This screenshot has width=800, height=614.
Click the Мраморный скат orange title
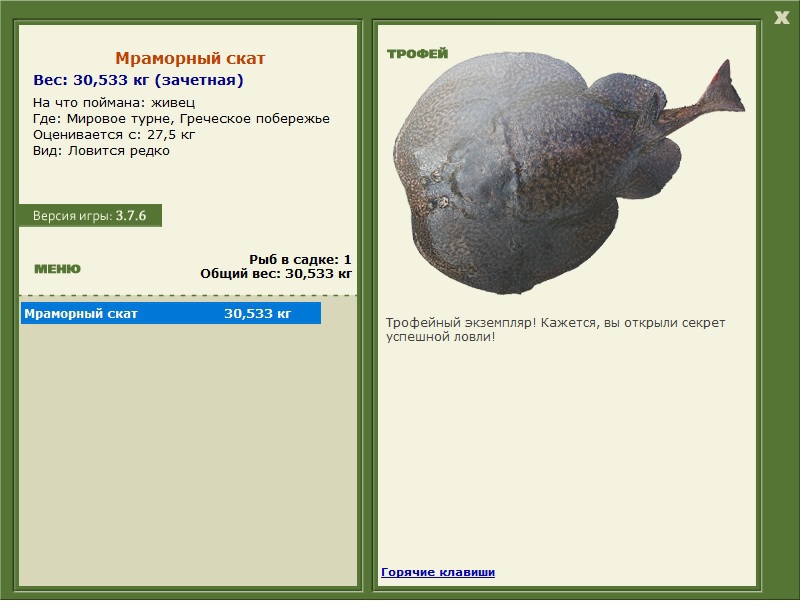point(190,58)
